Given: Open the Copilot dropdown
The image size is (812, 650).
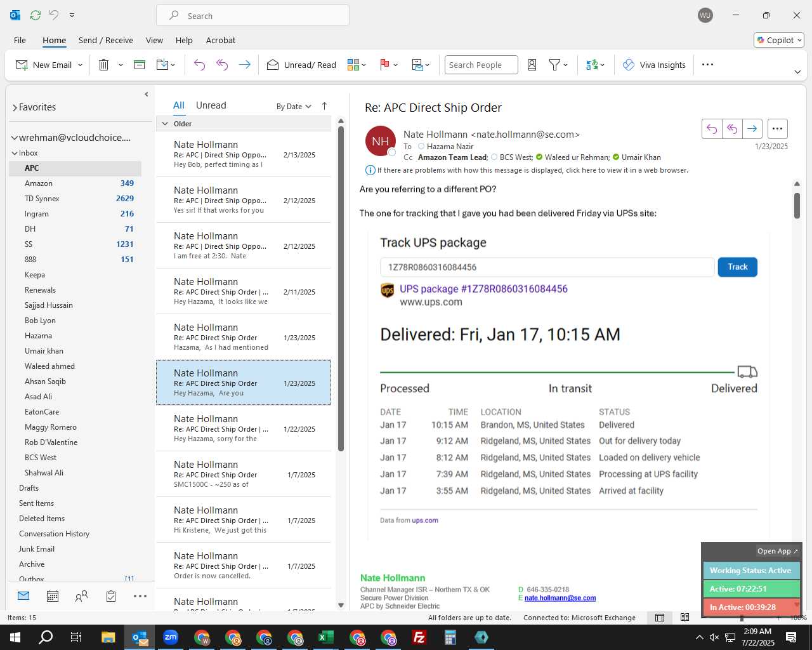Looking at the screenshot, I should coord(779,40).
